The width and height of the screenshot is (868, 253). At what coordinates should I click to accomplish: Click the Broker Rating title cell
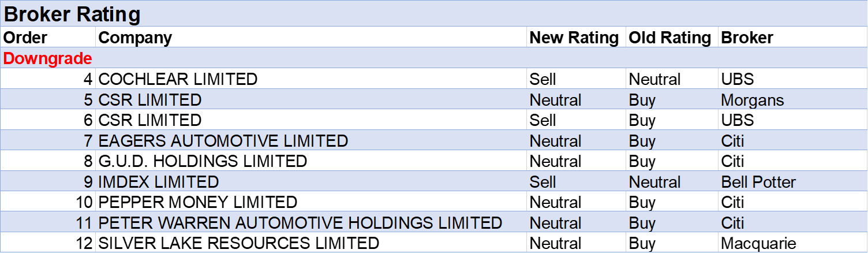pyautogui.click(x=72, y=14)
